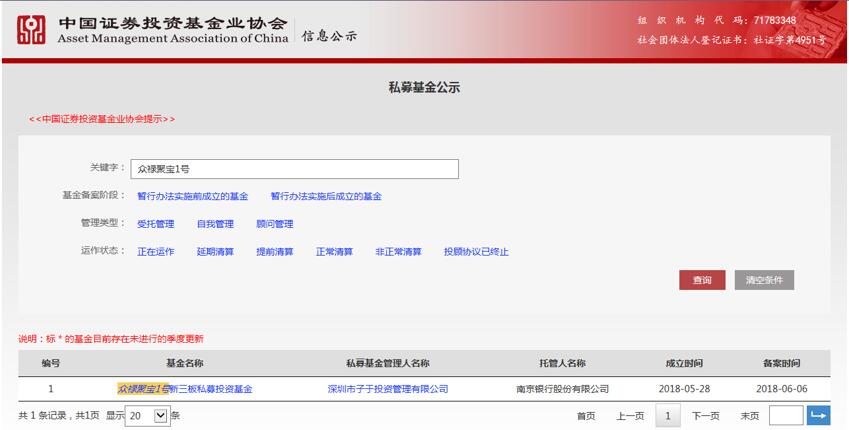
Task: Click the red 说明 quarterly update note
Action: tap(111, 339)
